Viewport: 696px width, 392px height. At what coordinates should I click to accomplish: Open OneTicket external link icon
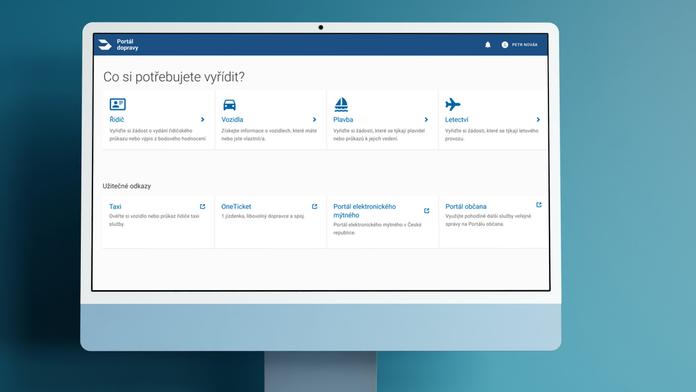pyautogui.click(x=314, y=206)
